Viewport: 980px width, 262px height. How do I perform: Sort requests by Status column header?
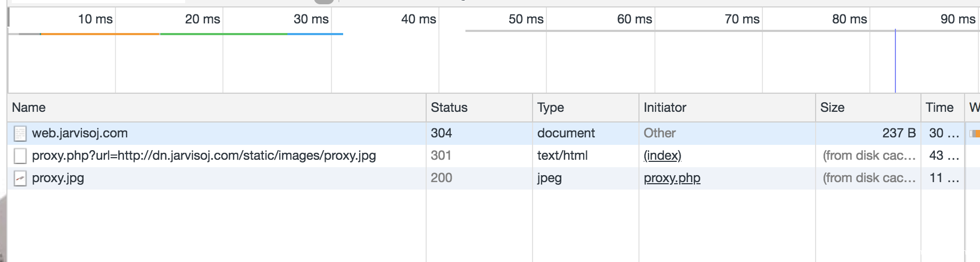pyautogui.click(x=449, y=108)
